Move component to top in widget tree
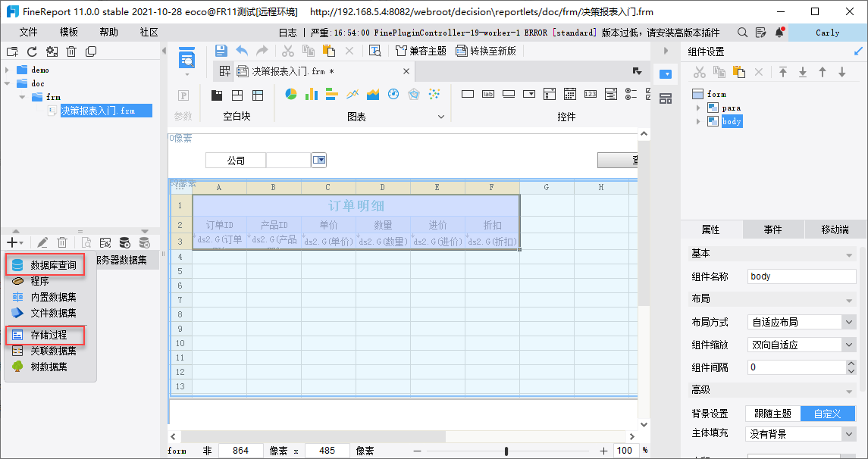Image resolution: width=868 pixels, height=459 pixels. 783,73
